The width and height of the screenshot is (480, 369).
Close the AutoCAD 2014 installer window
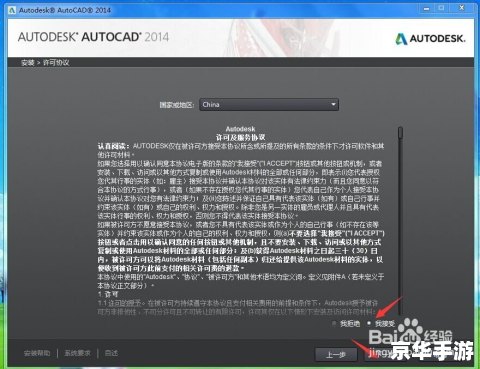(462, 8)
